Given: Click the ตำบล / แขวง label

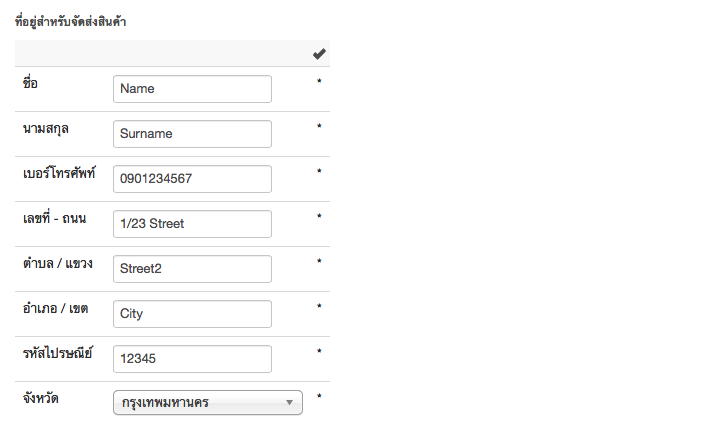Looking at the screenshot, I should pos(57,264).
